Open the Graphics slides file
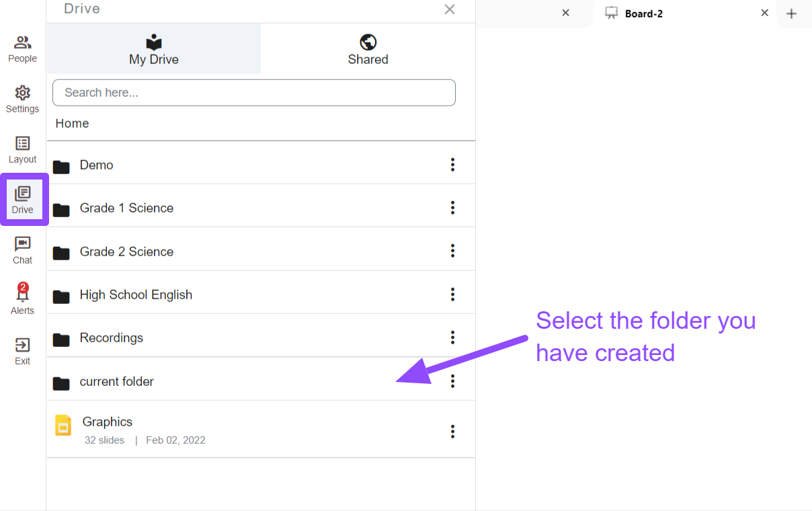This screenshot has width=812, height=511. pyautogui.click(x=261, y=430)
